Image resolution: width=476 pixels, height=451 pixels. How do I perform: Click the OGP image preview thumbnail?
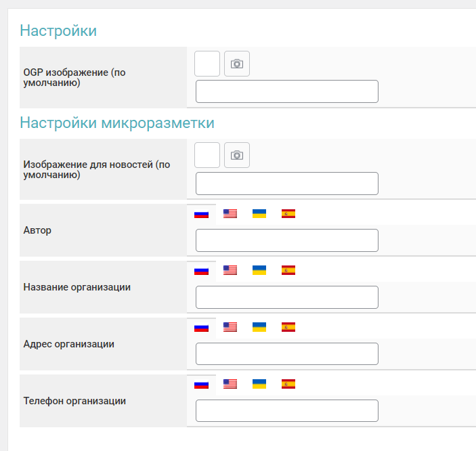207,64
